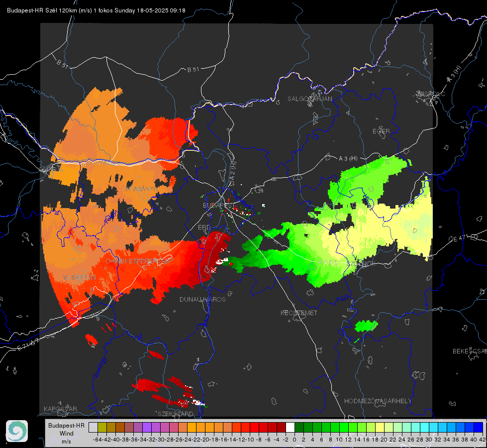Click the SALGÓTARJÁN city label

pyautogui.click(x=309, y=99)
